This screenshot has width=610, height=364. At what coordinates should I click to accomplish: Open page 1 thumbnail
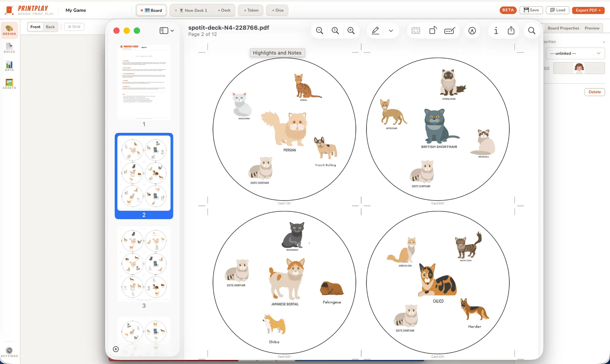(144, 82)
